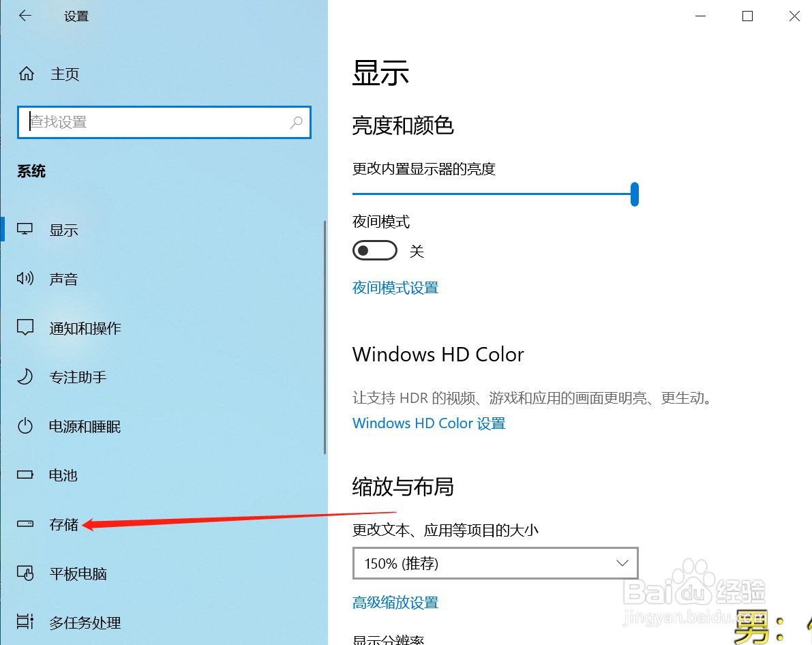Screen dimensions: 812x645
Task: Click the 高级缩放设置 link
Action: (x=395, y=603)
